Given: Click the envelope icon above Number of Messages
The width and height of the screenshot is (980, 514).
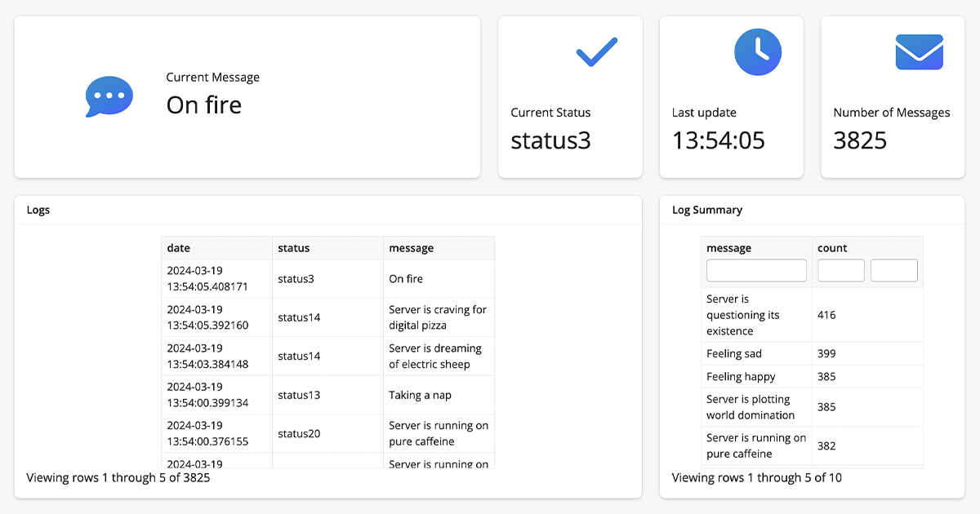Looking at the screenshot, I should pyautogui.click(x=919, y=52).
